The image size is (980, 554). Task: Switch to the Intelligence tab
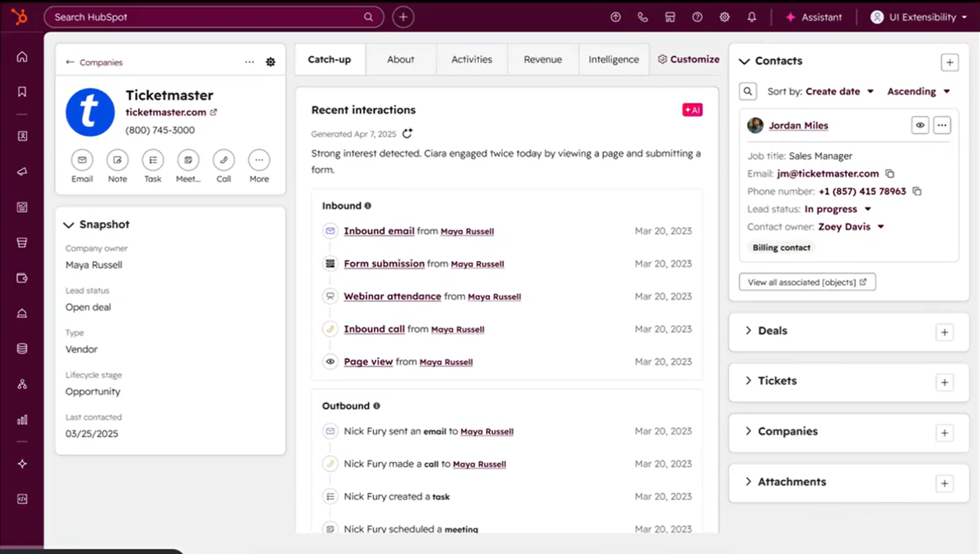[613, 60]
